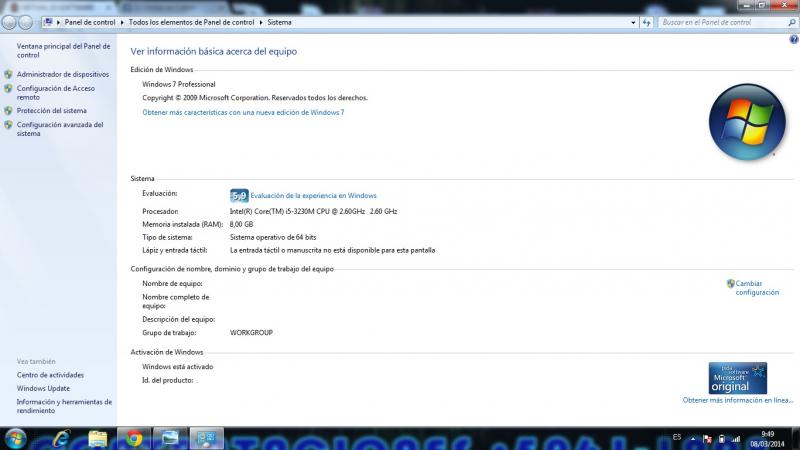
Task: Click the Back navigation arrow
Action: (9, 22)
